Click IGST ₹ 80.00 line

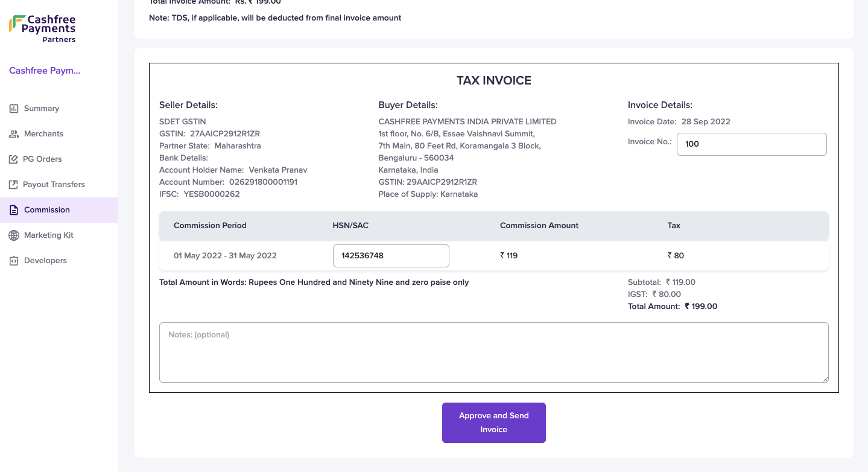click(654, 295)
